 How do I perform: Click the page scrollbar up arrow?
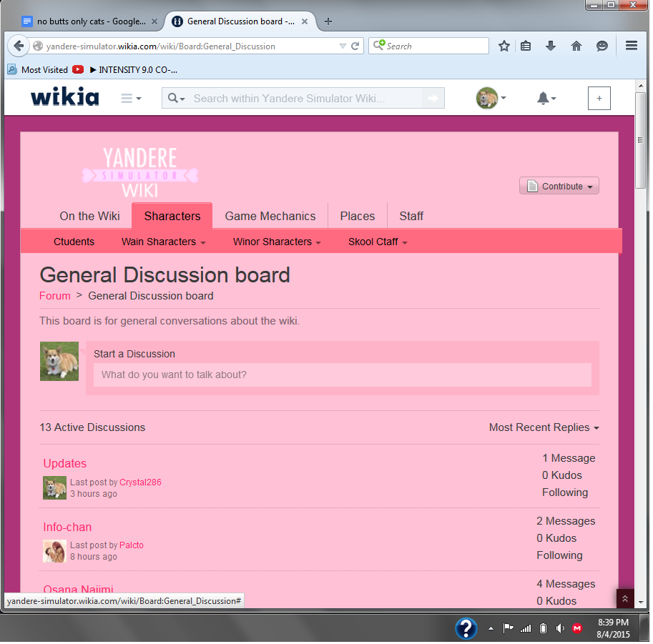pyautogui.click(x=641, y=86)
